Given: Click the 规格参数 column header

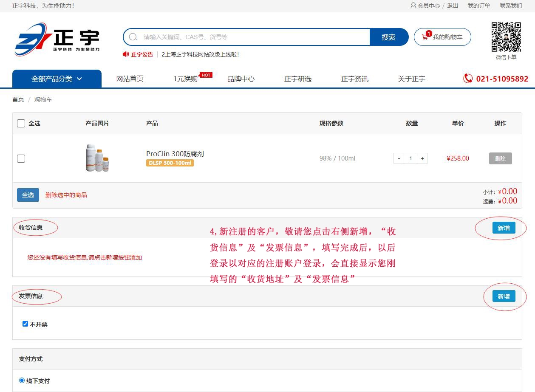Looking at the screenshot, I should click(331, 123).
